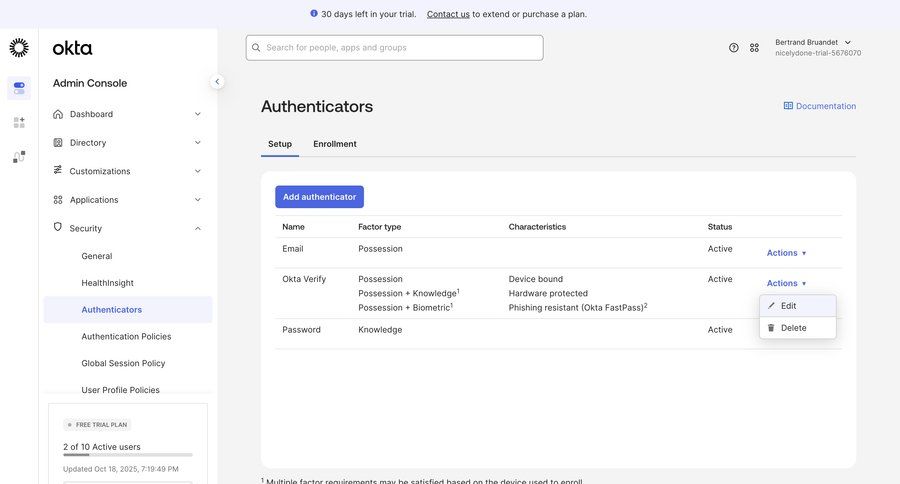Click Knowledge factor type in Password row
This screenshot has width=900, height=484.
click(x=380, y=330)
